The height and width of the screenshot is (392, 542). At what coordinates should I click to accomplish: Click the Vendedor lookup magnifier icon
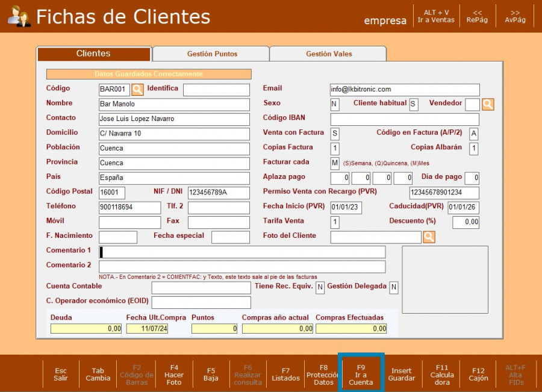point(488,104)
